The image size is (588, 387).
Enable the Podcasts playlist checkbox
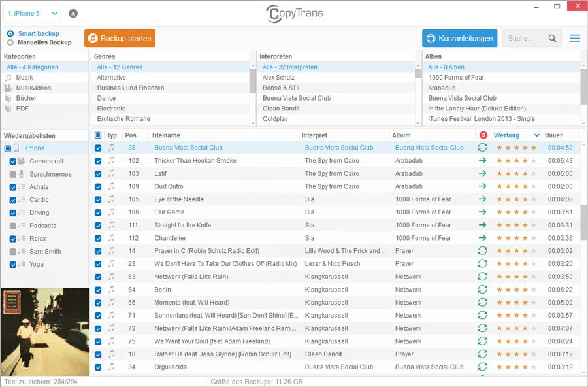pos(13,226)
